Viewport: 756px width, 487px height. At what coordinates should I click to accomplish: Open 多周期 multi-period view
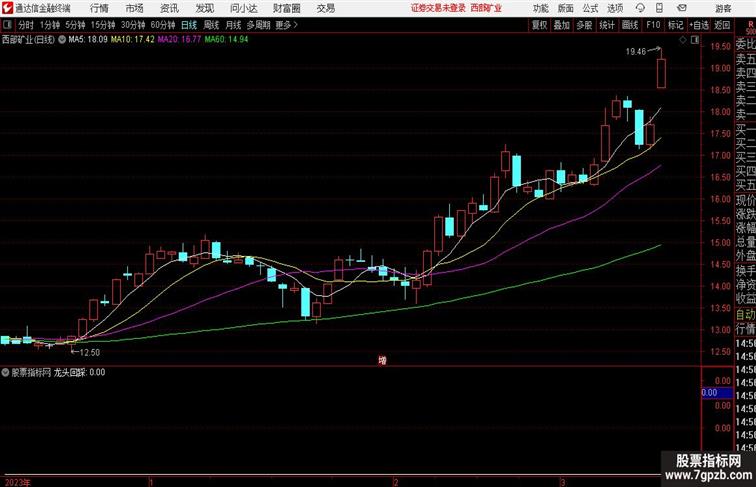coord(259,25)
